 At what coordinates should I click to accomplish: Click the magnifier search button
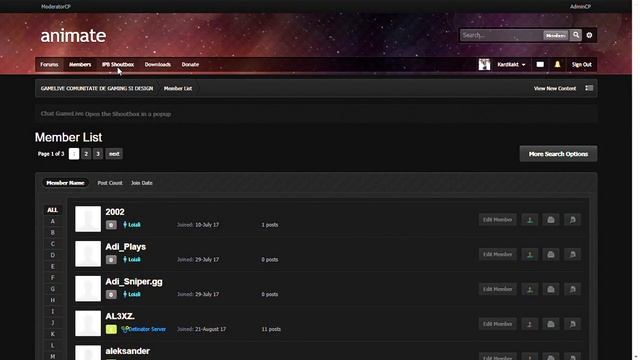576,35
